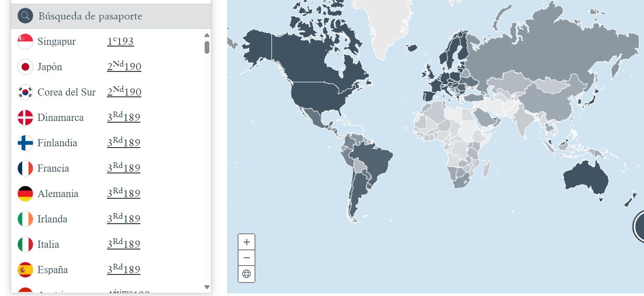The image size is (644, 296).
Task: Zoom in on the map
Action: [247, 242]
